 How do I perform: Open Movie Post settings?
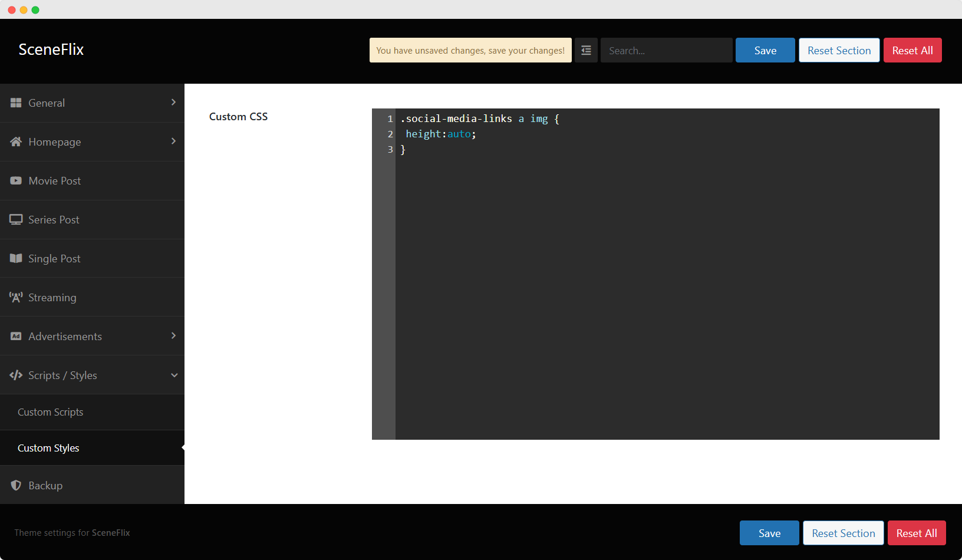(x=92, y=181)
